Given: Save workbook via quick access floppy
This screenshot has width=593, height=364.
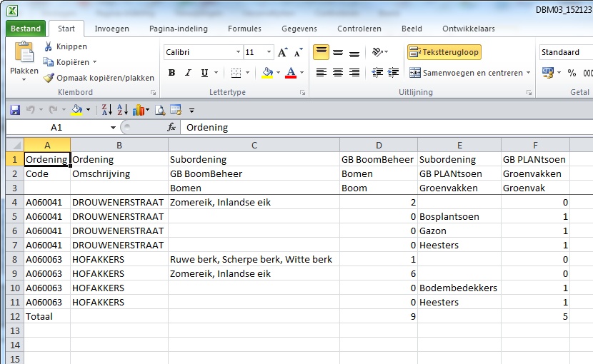Looking at the screenshot, I should pos(15,110).
